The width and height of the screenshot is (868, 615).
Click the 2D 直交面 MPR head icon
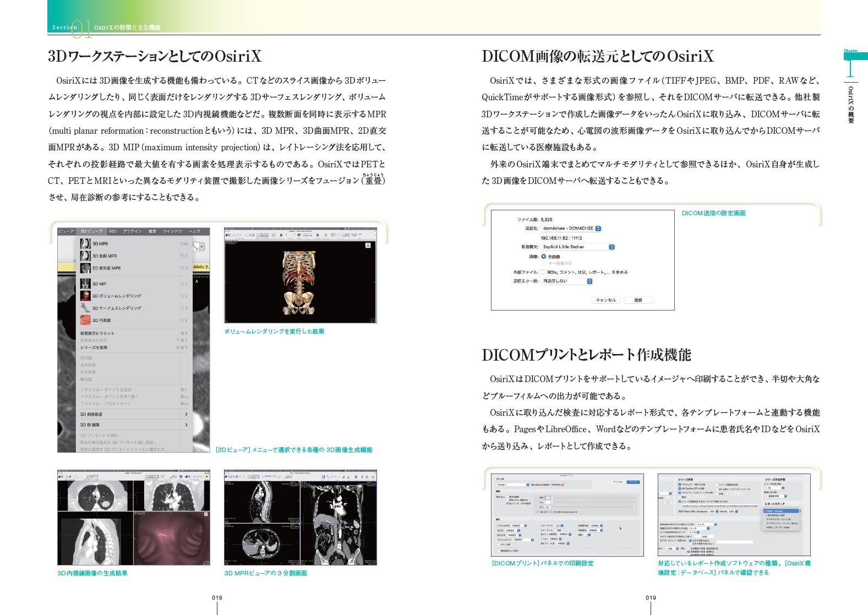[85, 268]
